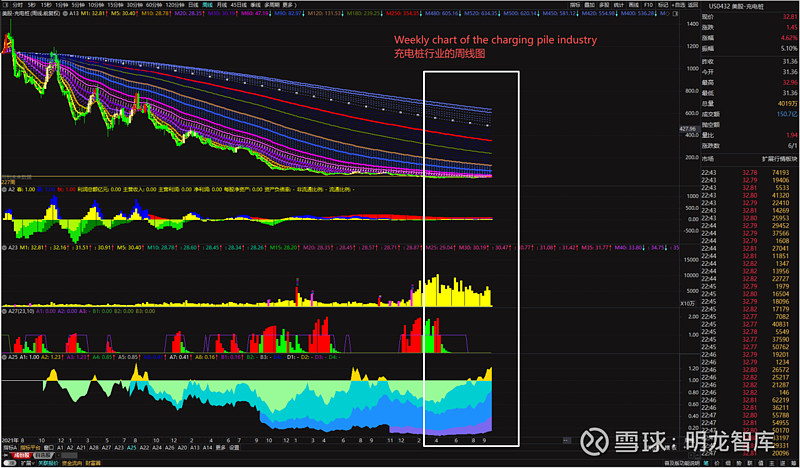Screen dimensions: 800x468
Task: Select the 30分钟 time period
Action: 135,5
